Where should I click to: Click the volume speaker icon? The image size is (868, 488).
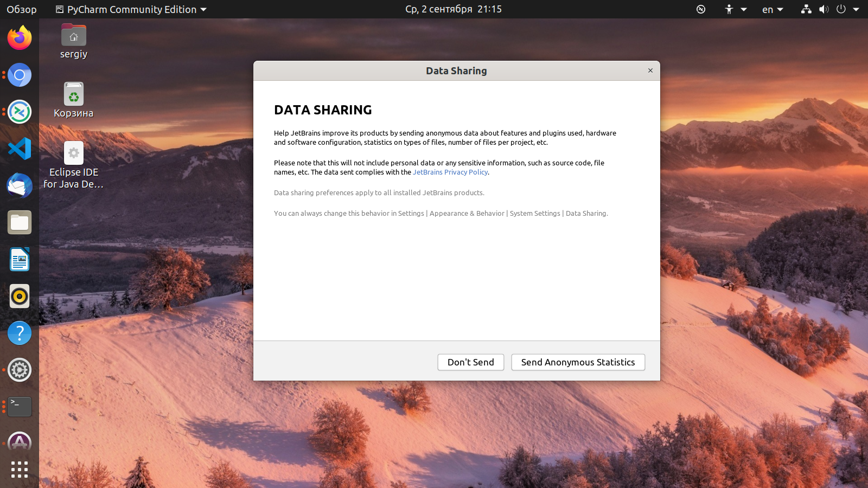pos(824,9)
